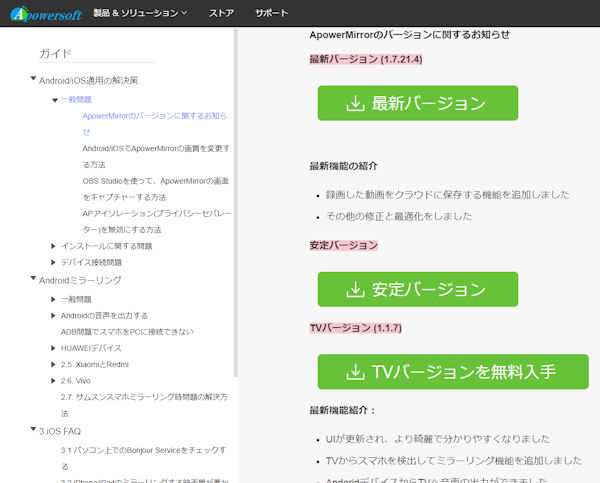Screen dimensions: 600x483
Task: Download the 最新バージョン green button
Action: pos(418,103)
